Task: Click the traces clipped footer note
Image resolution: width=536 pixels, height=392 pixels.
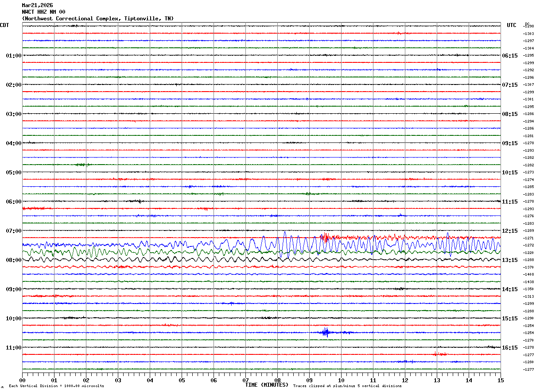Action: pos(347,386)
